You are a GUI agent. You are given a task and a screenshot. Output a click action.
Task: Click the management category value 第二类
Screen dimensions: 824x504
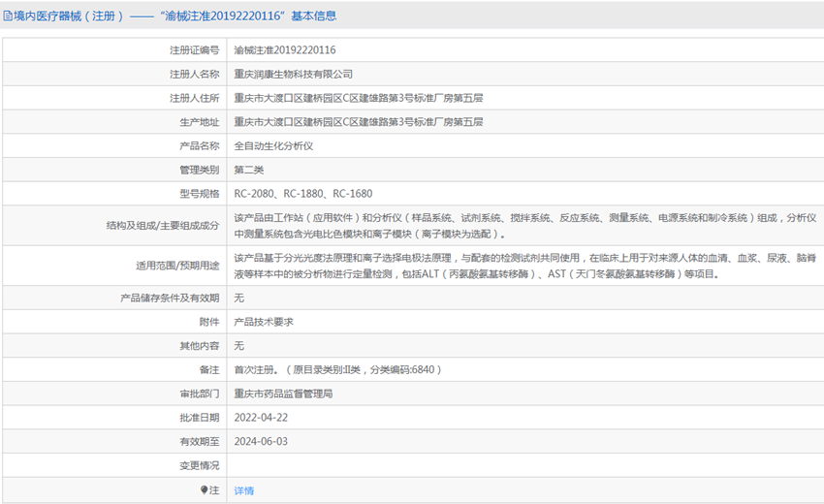249,171
